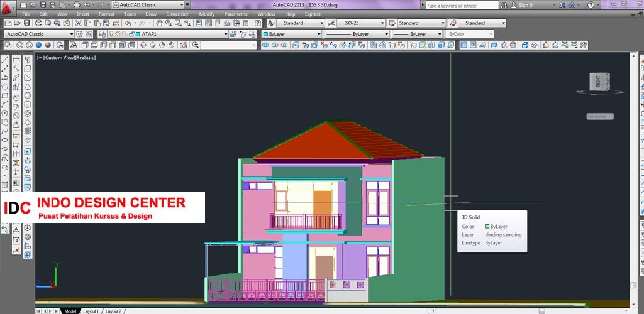The height and width of the screenshot is (314, 644).
Task: Click the viewport [-] control
Action: tap(40, 58)
